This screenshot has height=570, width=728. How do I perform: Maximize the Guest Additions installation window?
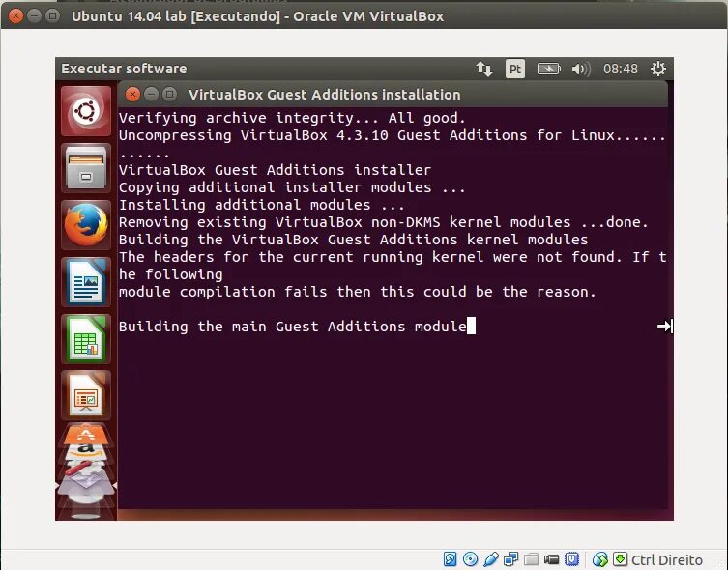pyautogui.click(x=169, y=95)
